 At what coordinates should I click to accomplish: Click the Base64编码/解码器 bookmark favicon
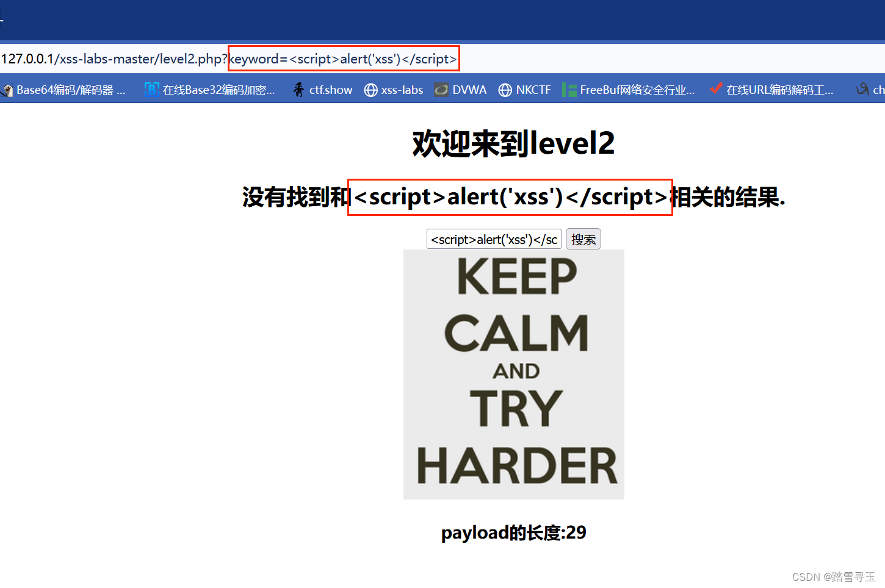8,89
